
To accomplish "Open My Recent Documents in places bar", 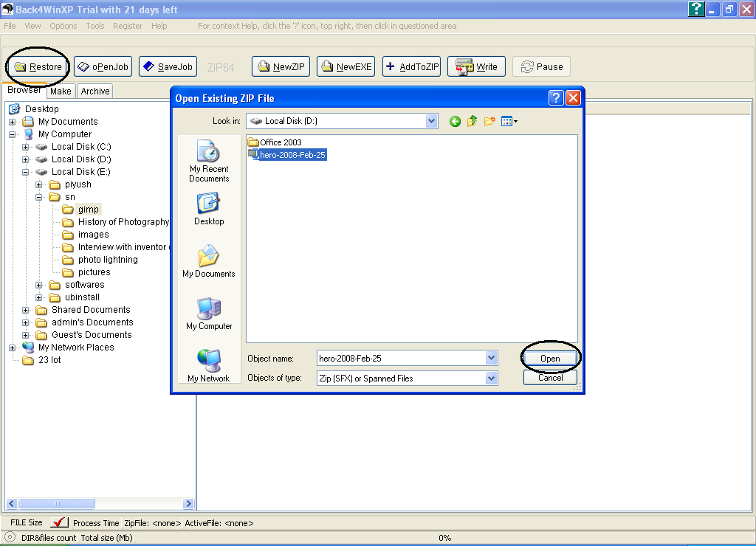I will 209,161.
